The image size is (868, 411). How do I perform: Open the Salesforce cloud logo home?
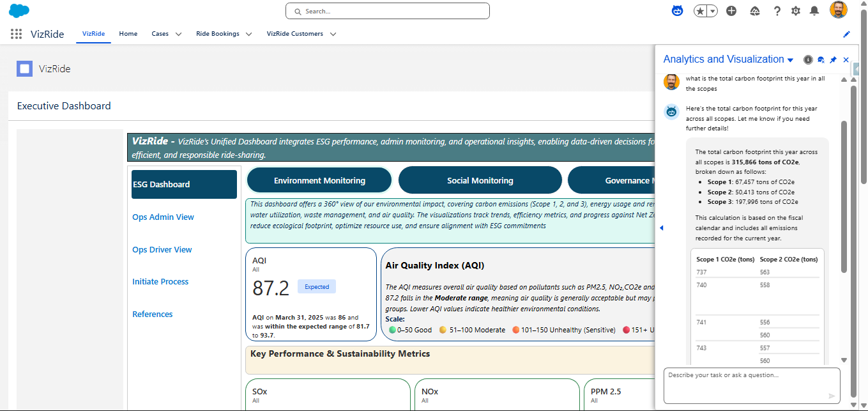[x=20, y=11]
